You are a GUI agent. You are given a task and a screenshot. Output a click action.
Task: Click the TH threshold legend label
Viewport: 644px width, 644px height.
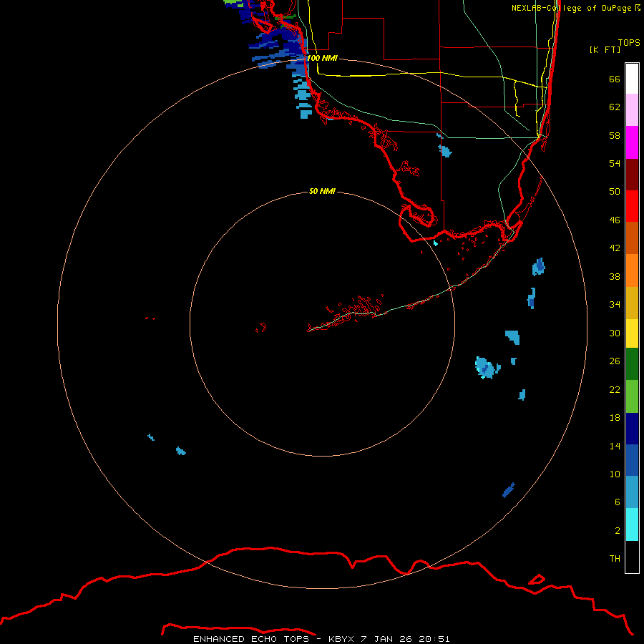(615, 559)
